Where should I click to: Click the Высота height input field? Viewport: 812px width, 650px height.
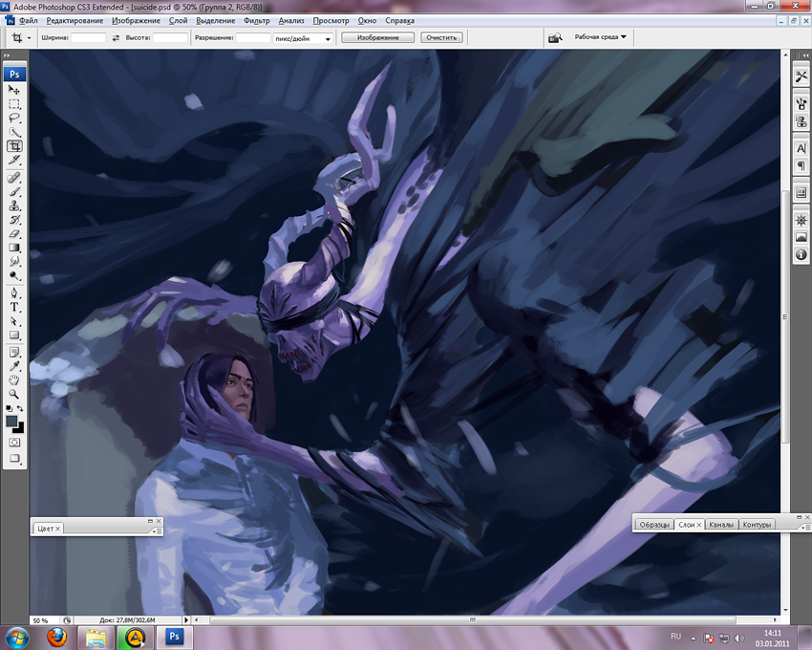170,38
